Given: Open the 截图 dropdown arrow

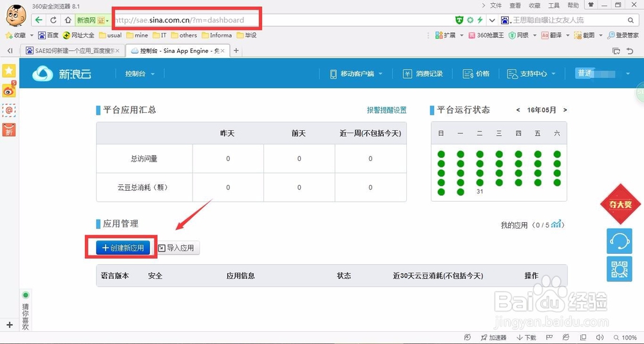Looking at the screenshot, I should tap(600, 35).
